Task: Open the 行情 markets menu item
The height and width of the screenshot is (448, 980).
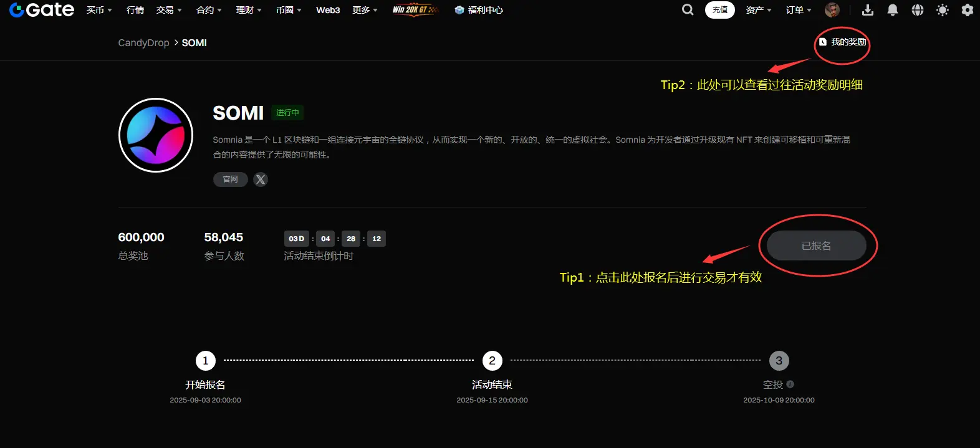Action: pos(135,10)
